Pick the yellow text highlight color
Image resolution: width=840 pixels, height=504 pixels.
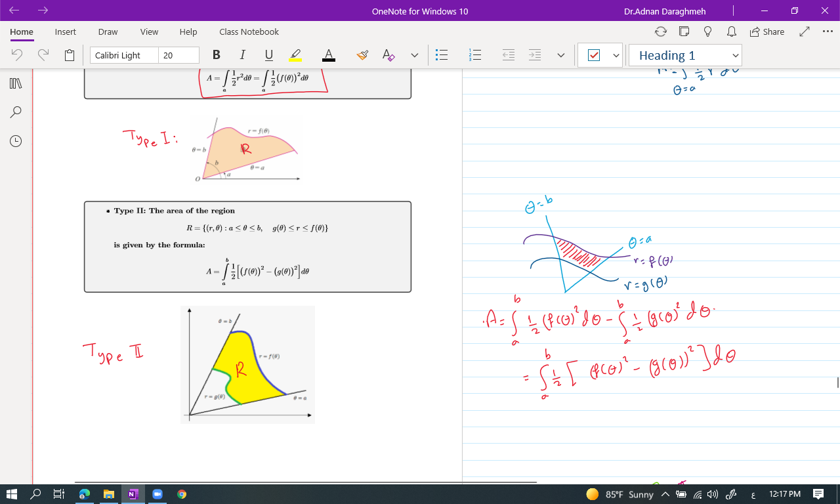pos(295,55)
